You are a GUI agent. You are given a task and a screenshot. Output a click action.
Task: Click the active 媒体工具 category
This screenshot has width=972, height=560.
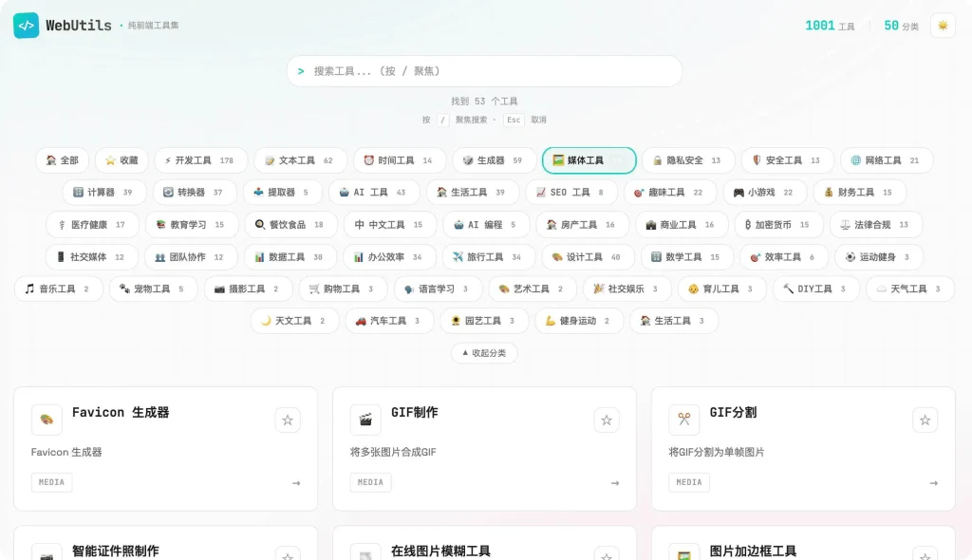[x=589, y=160]
